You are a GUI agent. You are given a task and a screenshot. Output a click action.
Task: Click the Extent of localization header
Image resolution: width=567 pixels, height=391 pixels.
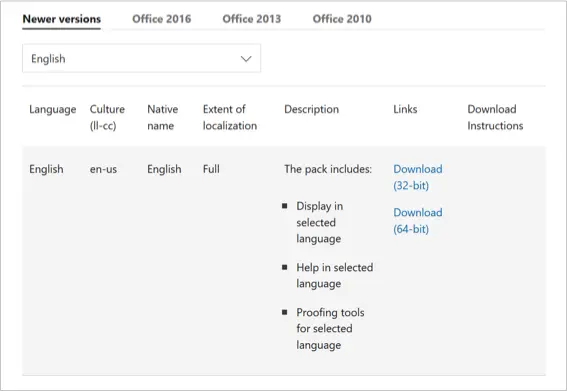tap(230, 117)
